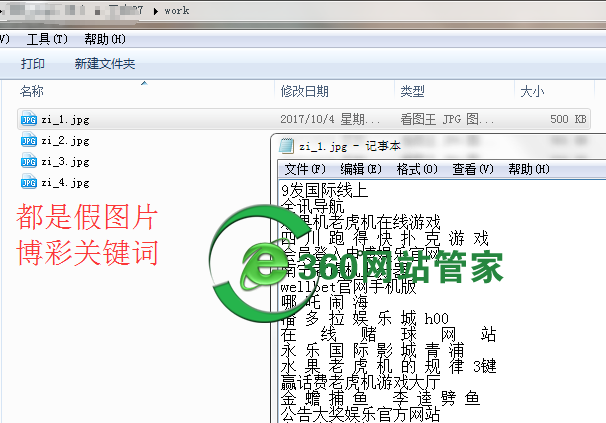Click the Notepad title bar 'zi_1.jpg - 记事本'
Image resolution: width=606 pixels, height=423 pixels.
350,146
